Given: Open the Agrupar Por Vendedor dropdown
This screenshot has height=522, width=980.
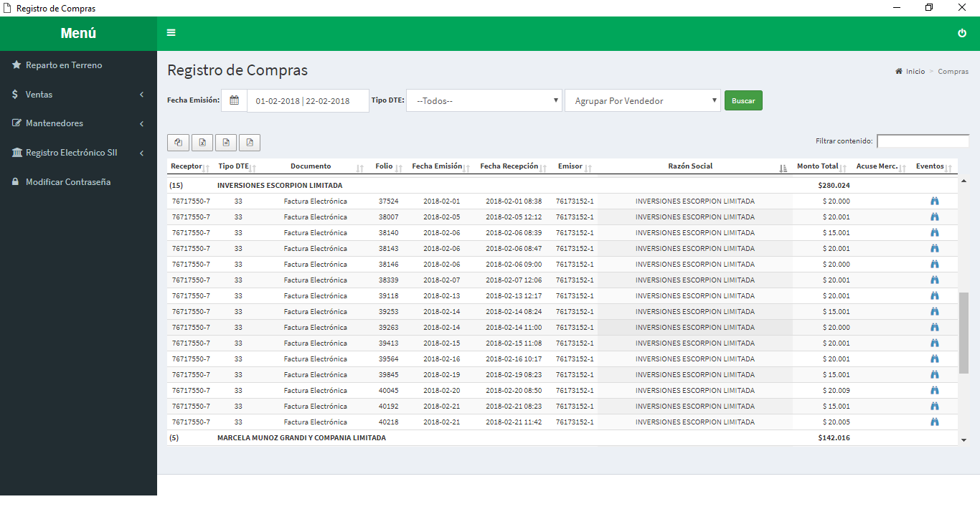Looking at the screenshot, I should tap(642, 100).
